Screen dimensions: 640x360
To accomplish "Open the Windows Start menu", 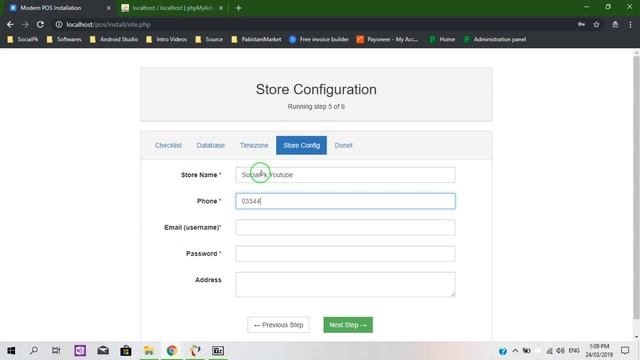I will (x=11, y=351).
